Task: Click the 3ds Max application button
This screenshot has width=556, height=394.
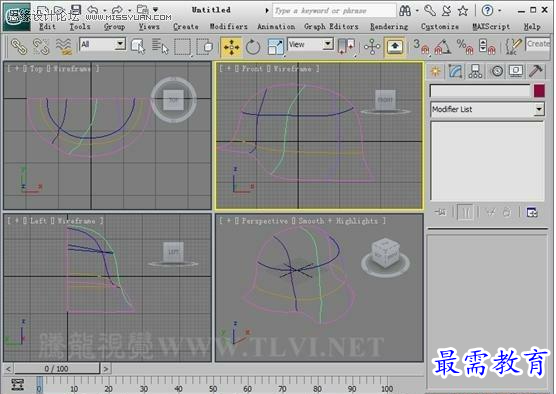Action: click(x=17, y=17)
